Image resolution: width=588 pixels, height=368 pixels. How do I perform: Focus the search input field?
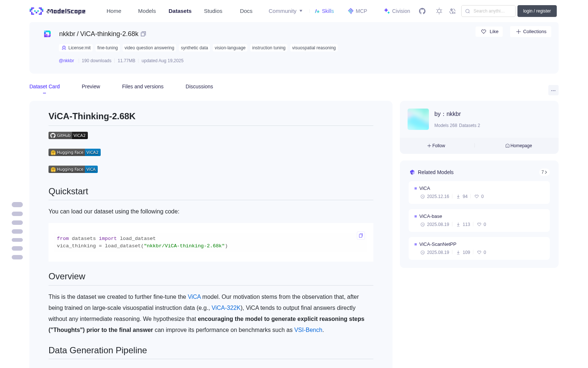coord(488,11)
